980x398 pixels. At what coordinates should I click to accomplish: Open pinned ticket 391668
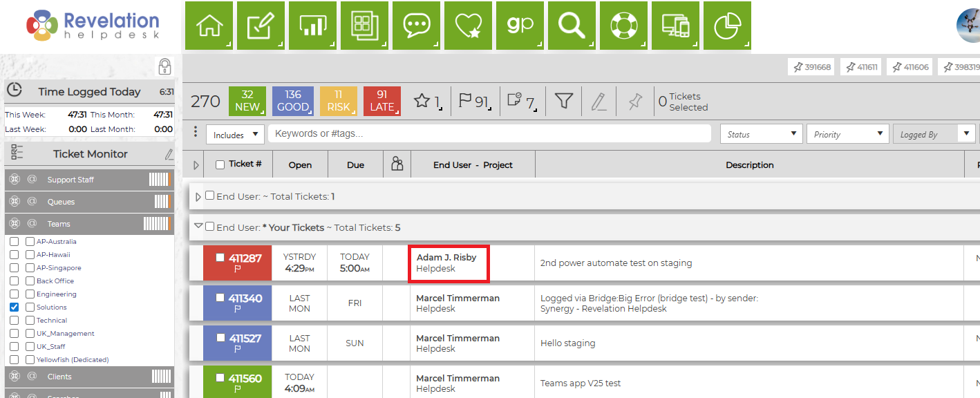pyautogui.click(x=811, y=67)
